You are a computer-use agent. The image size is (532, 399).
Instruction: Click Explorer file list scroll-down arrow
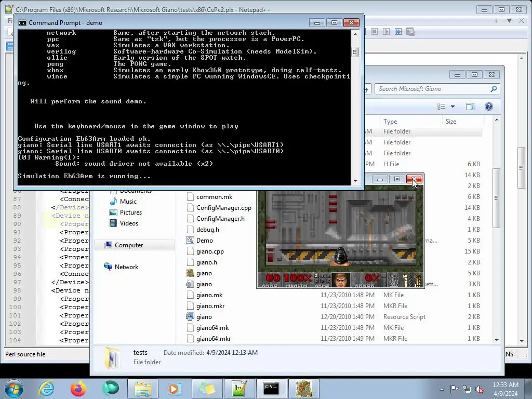[497, 340]
